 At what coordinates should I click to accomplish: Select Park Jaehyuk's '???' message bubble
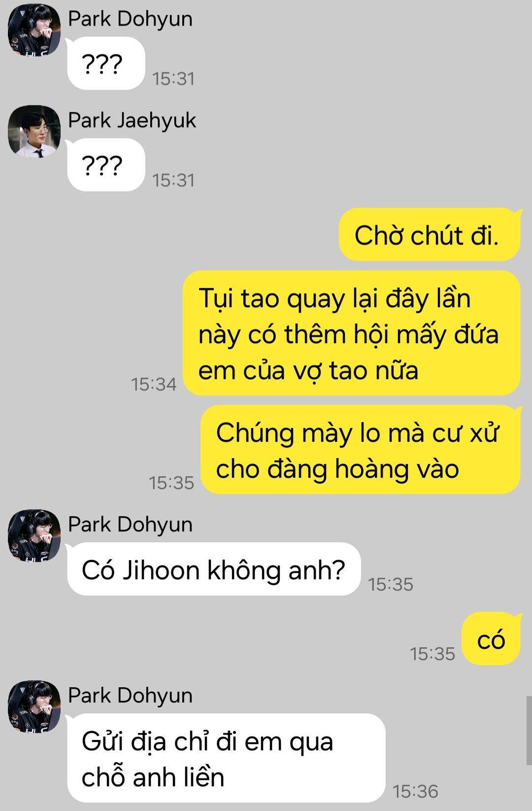[106, 165]
